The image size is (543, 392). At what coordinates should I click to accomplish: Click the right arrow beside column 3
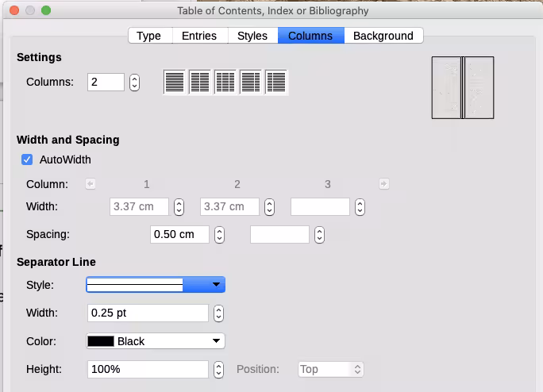384,184
